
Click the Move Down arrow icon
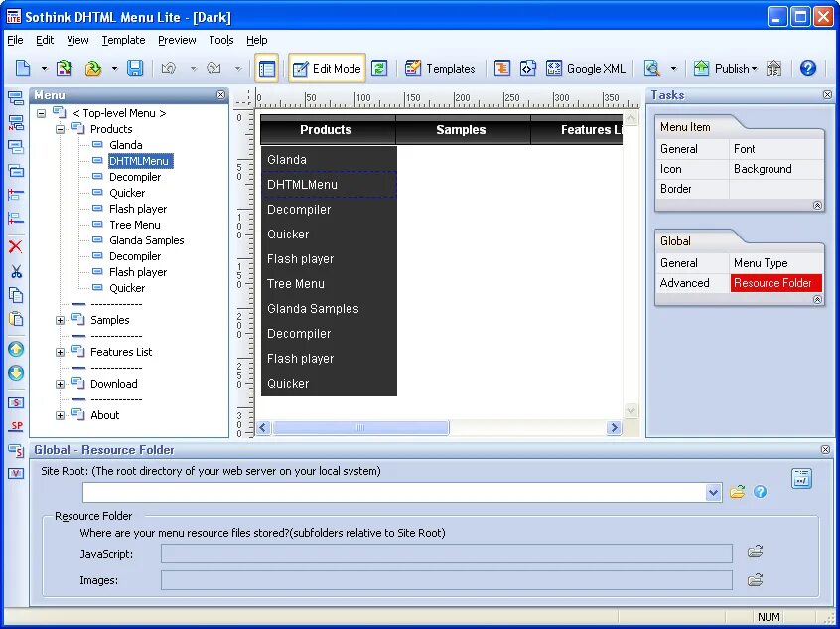click(x=16, y=373)
